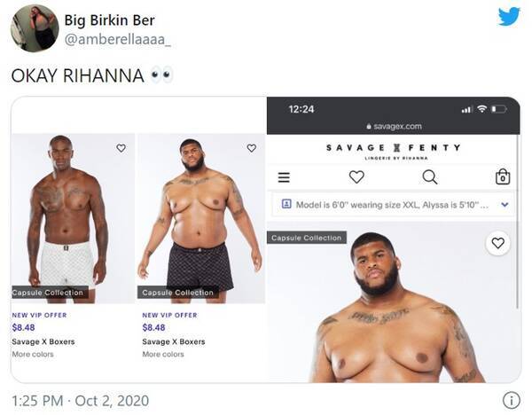This screenshot has width=532, height=415.
Task: Open the white Savage X Boxers thumbnail
Action: [73, 217]
